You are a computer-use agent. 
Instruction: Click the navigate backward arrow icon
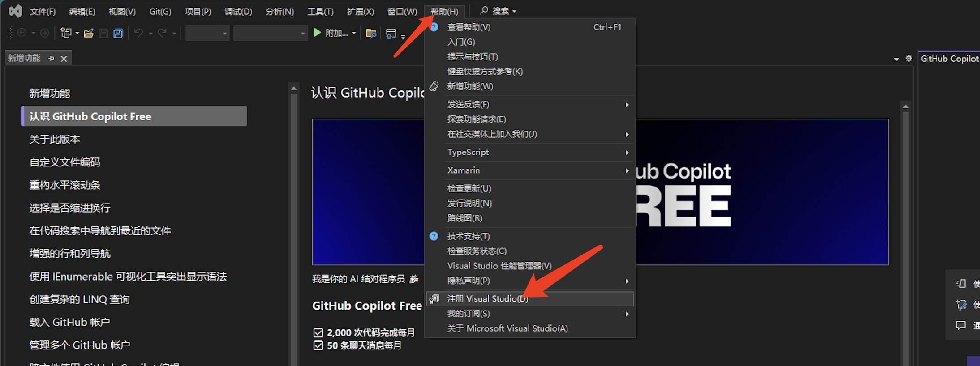click(x=21, y=33)
